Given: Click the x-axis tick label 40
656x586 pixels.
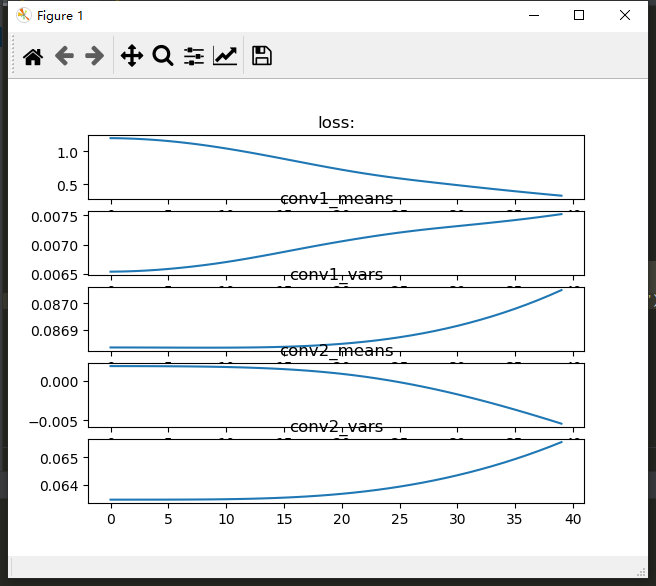Looking at the screenshot, I should pyautogui.click(x=573, y=519).
